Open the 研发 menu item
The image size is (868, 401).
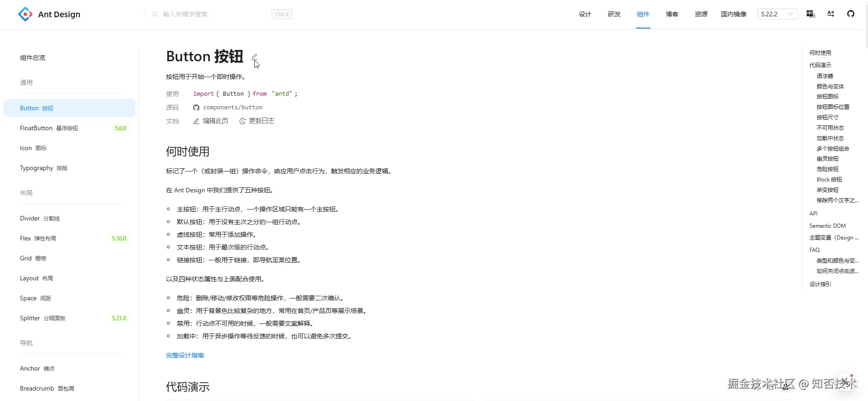coord(614,14)
